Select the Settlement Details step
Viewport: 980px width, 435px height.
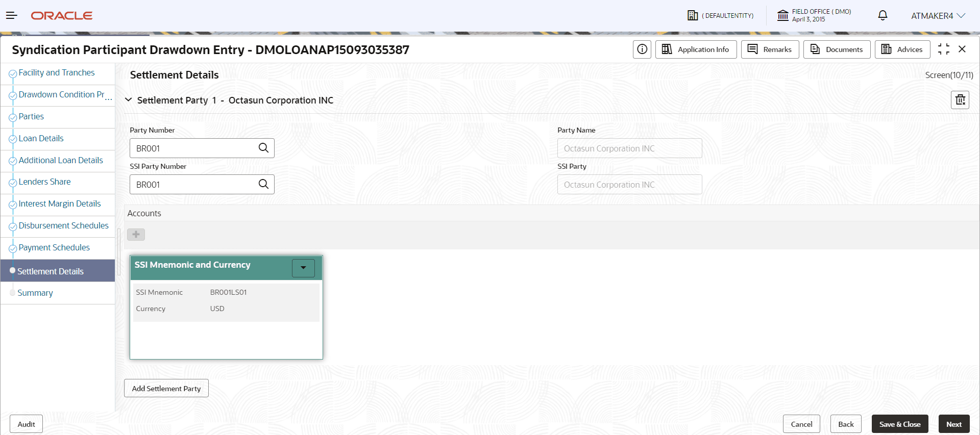click(x=58, y=271)
